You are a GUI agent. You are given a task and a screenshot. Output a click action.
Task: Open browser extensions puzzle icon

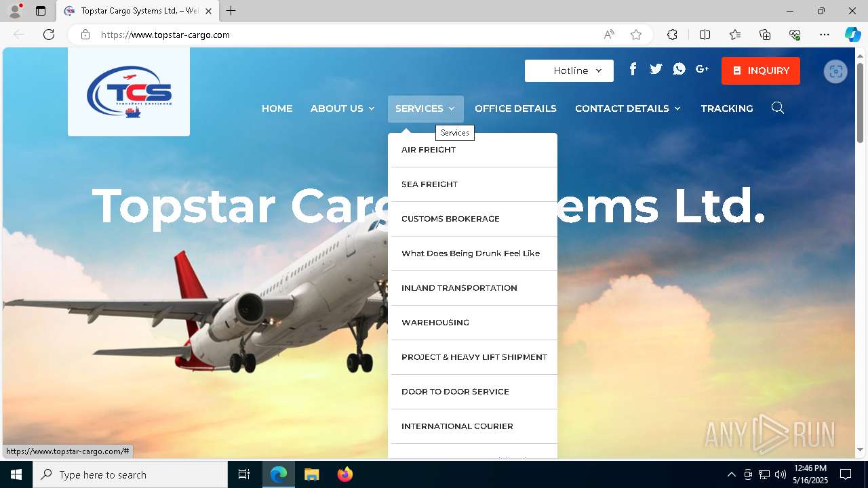(672, 35)
